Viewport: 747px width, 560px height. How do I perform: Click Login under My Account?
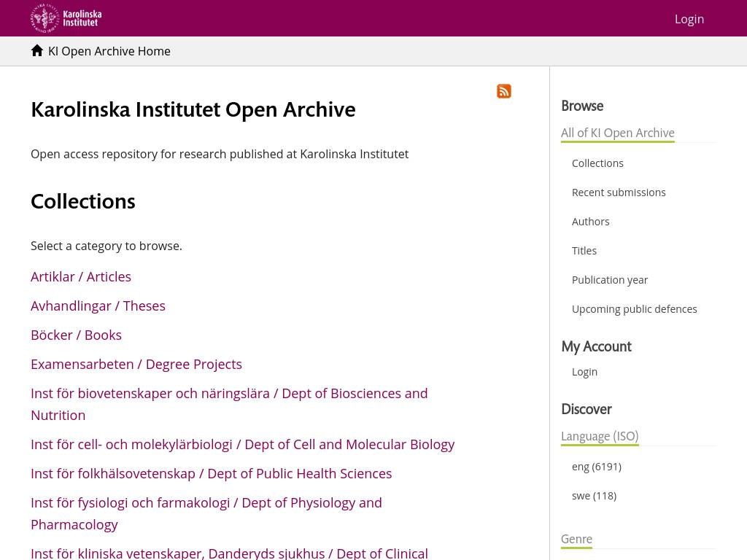[x=584, y=372]
